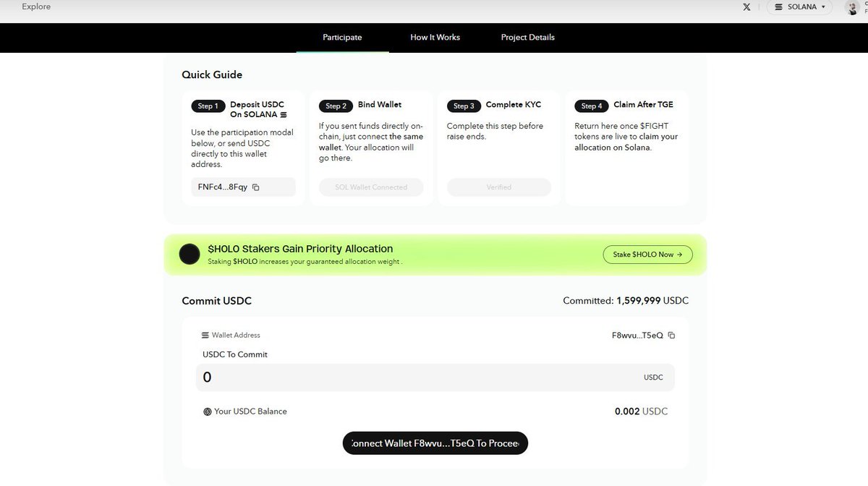868x486 pixels.
Task: Click the USDC To Commit input field
Action: [435, 378]
